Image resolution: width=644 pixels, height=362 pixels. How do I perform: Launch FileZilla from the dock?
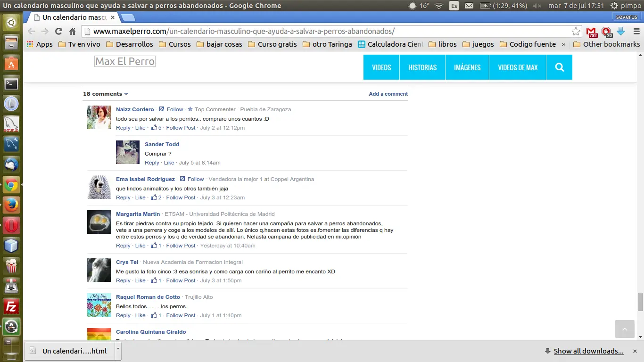point(11,306)
